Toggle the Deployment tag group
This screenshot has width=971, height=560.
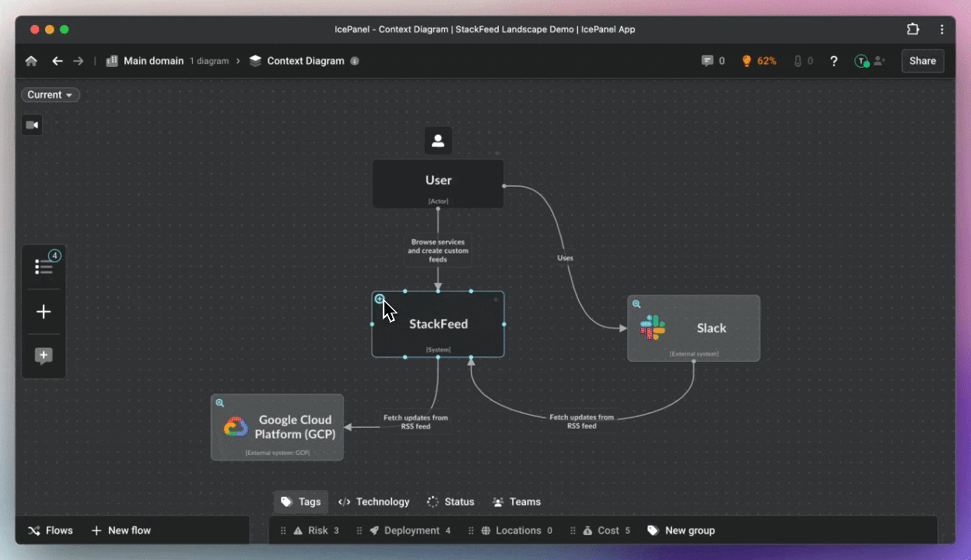[410, 530]
